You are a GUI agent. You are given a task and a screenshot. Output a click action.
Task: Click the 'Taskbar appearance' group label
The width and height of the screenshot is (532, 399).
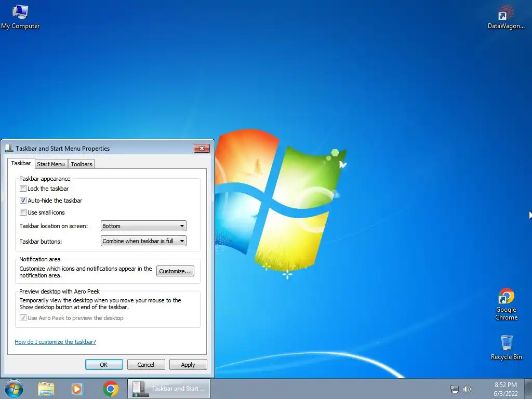[x=45, y=179]
